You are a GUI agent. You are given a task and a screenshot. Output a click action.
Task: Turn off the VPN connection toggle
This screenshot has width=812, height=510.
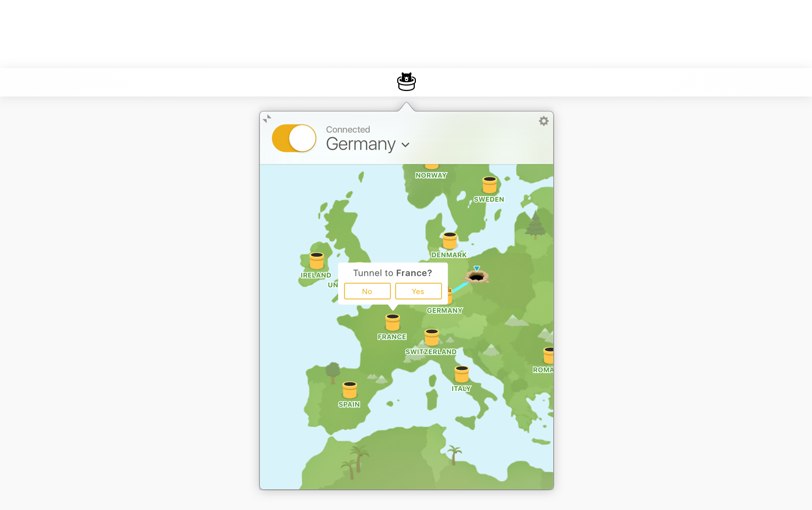(294, 138)
